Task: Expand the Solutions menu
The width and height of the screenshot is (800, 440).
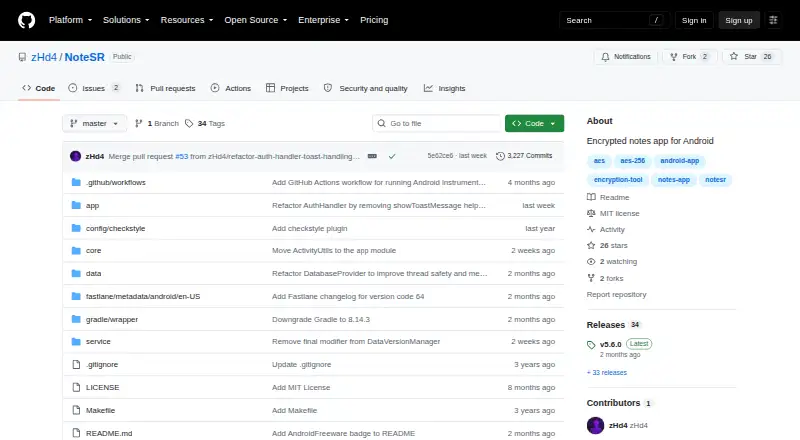Action: [x=126, y=20]
